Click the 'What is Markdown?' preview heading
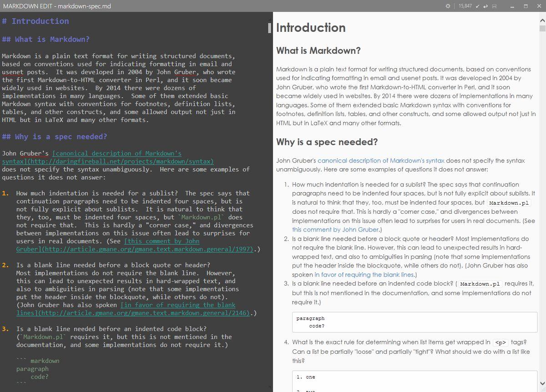The width and height of the screenshot is (546, 392). [x=318, y=50]
